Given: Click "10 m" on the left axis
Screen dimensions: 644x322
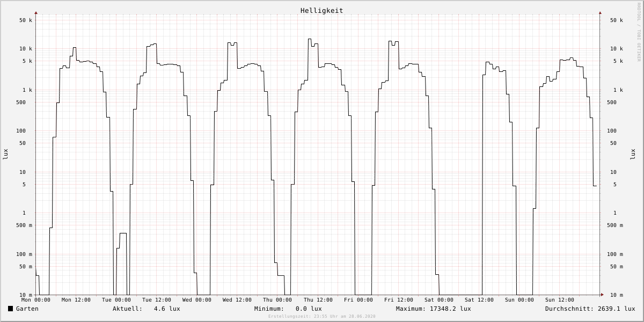Looking at the screenshot, I should point(26,295).
